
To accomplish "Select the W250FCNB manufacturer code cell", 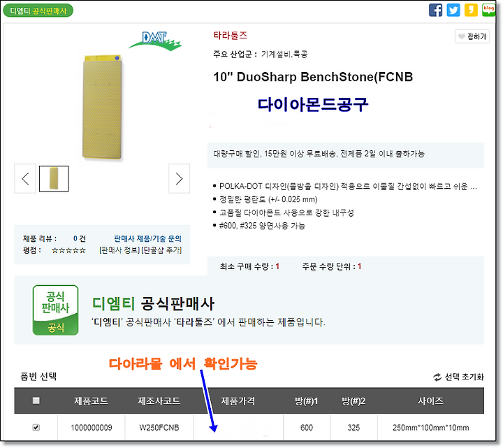I will click(159, 428).
